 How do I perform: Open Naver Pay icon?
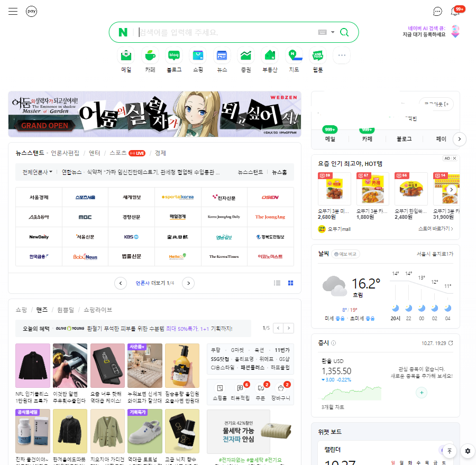pyautogui.click(x=31, y=12)
